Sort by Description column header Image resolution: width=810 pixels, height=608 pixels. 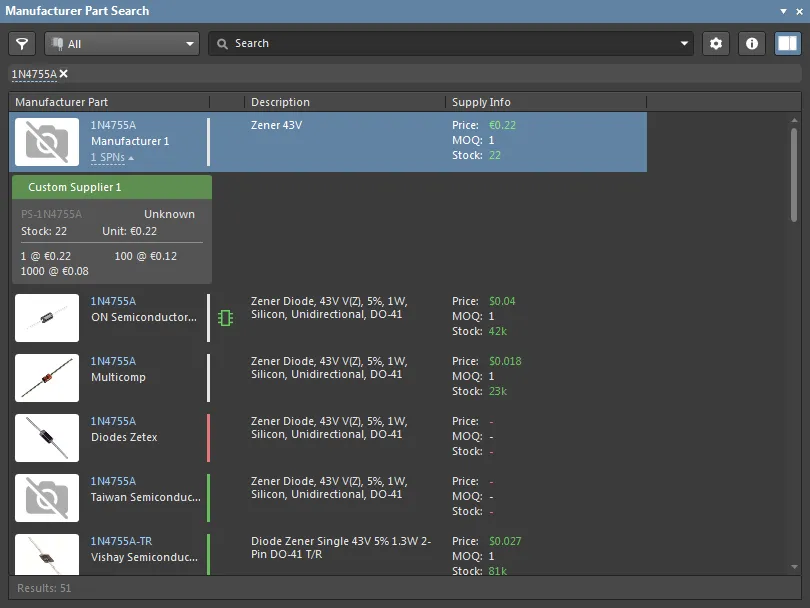click(280, 102)
